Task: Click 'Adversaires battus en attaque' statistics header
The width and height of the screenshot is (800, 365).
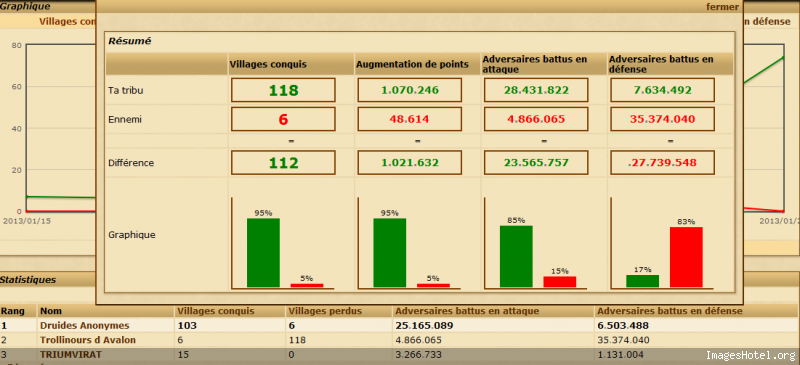Action: pyautogui.click(x=467, y=311)
